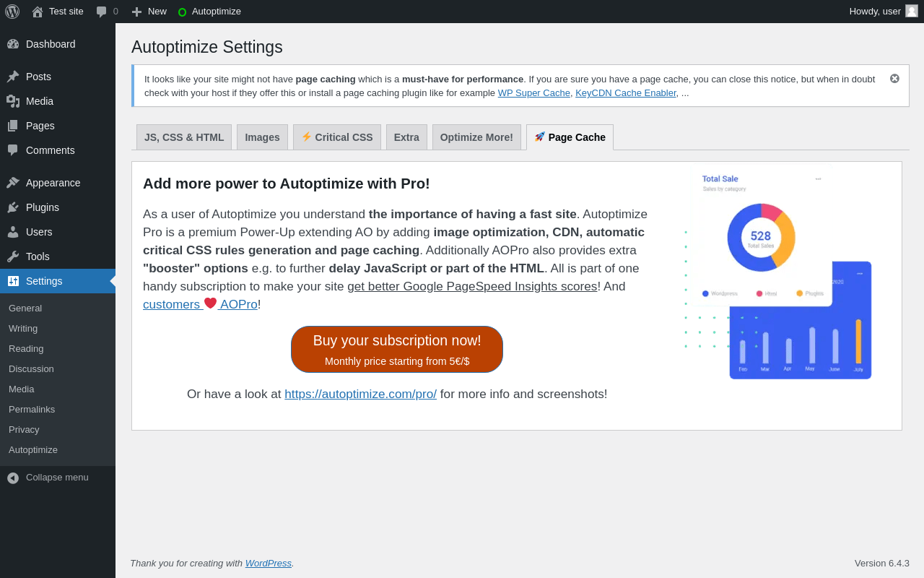Click the New plus icon
Viewport: 924px width, 578px height.
(x=136, y=12)
